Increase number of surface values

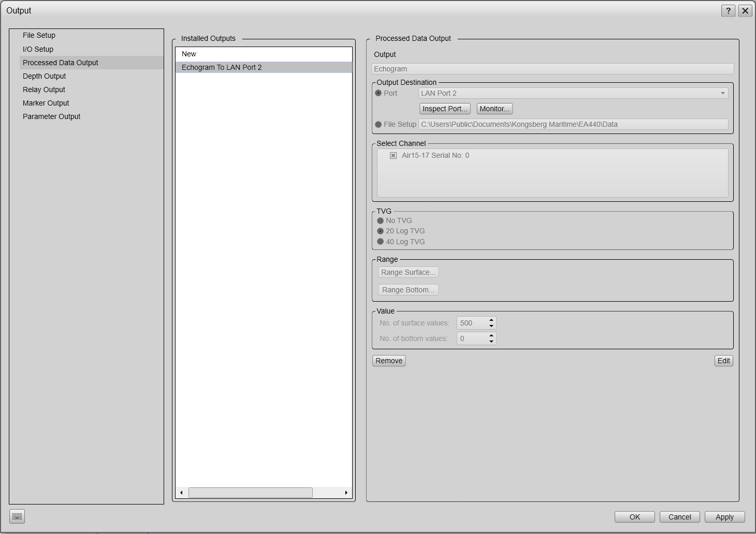click(x=491, y=320)
